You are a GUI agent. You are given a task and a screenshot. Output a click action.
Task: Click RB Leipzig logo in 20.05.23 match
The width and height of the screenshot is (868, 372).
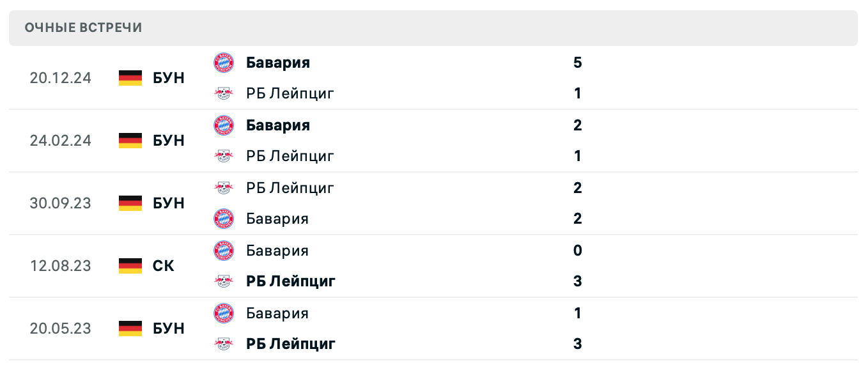pos(224,344)
